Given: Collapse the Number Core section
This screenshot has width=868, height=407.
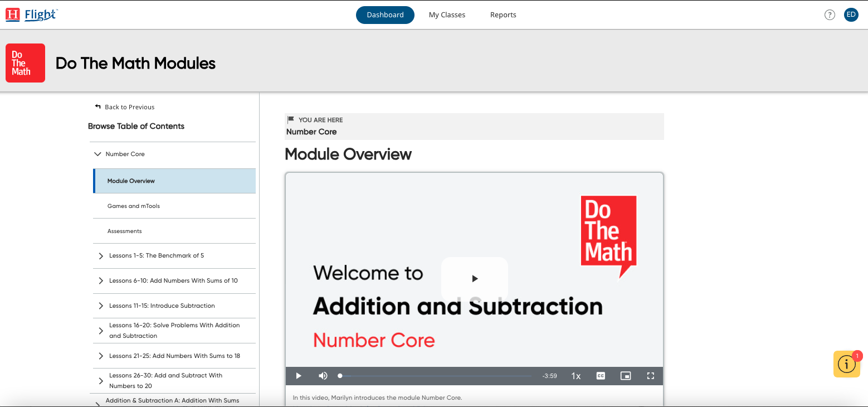Looking at the screenshot, I should tap(98, 154).
